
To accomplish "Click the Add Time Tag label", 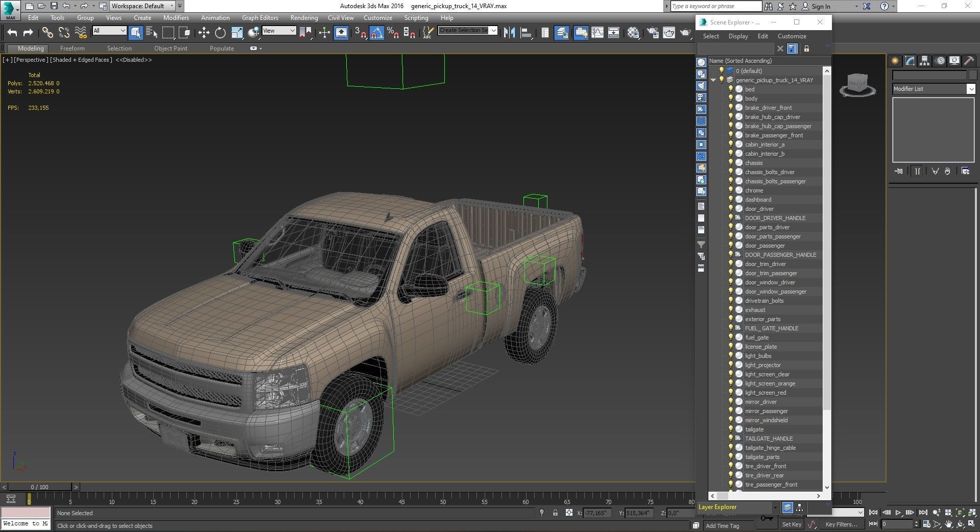I will [722, 526].
